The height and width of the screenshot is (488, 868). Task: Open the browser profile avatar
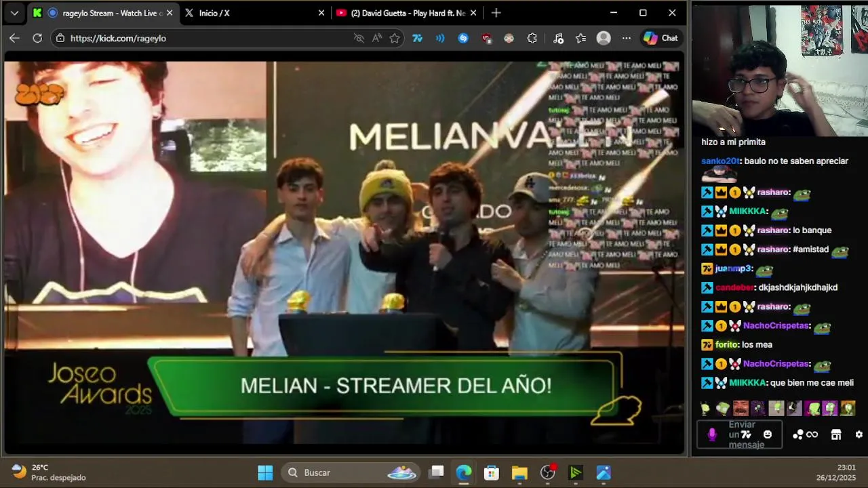pos(604,38)
